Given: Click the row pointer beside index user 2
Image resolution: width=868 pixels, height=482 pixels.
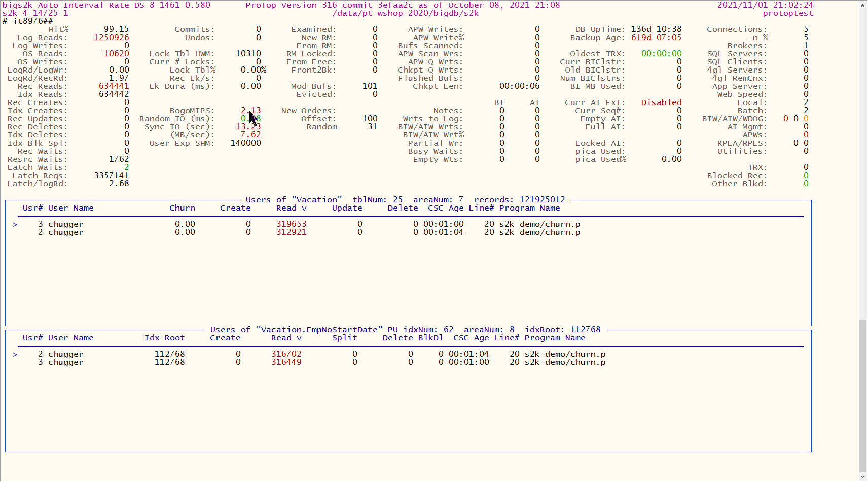Looking at the screenshot, I should 15,354.
